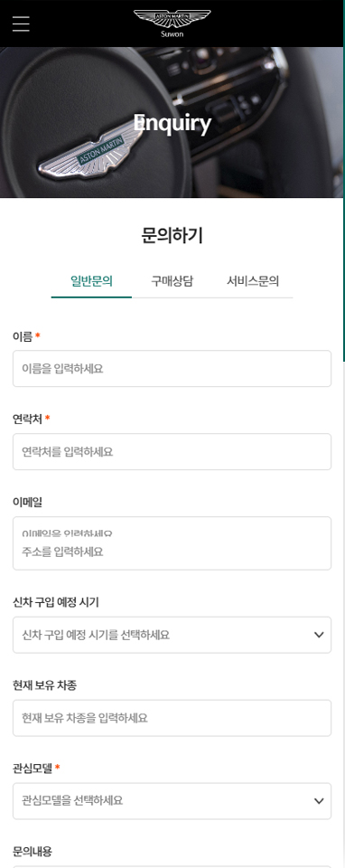Click the 현재 보유 차종 input field
This screenshot has width=345, height=868.
tap(172, 718)
